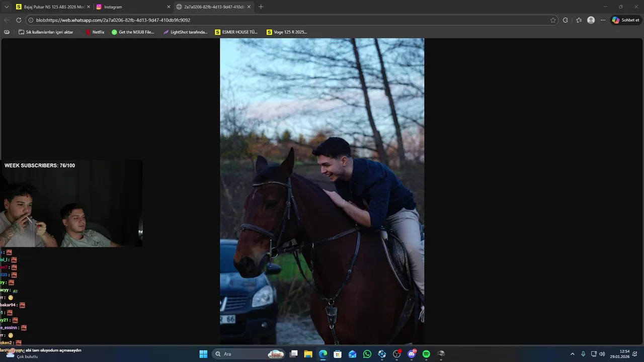View site information icon in address bar
This screenshot has width=644, height=362.
(31, 20)
